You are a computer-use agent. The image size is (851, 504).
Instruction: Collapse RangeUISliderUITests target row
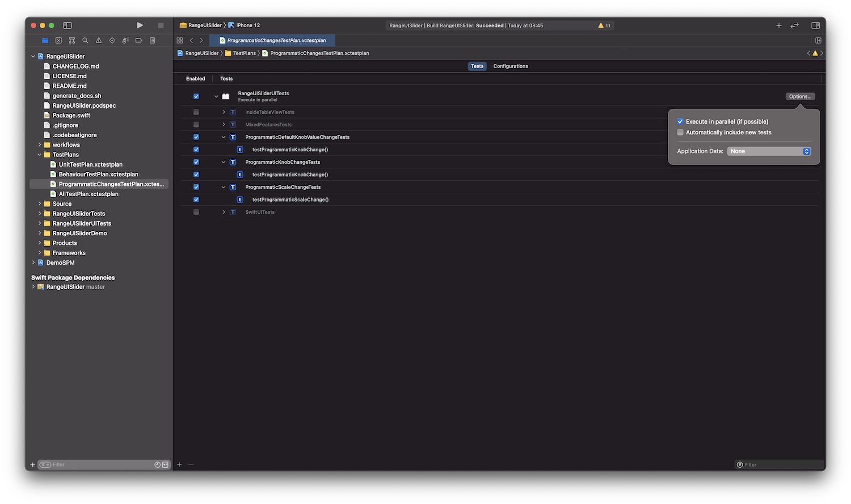pyautogui.click(x=216, y=96)
